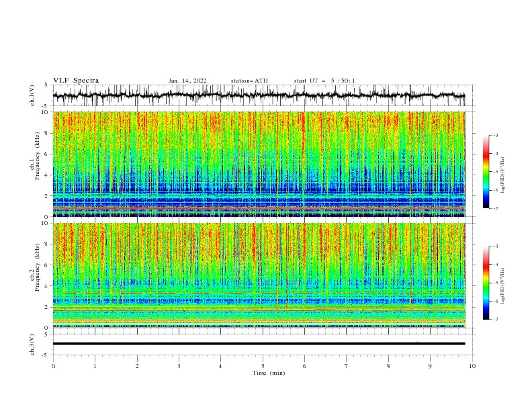The width and height of the screenshot is (532, 411).
Task: Click the 'VLF Spectra' title text
Action: (76, 81)
